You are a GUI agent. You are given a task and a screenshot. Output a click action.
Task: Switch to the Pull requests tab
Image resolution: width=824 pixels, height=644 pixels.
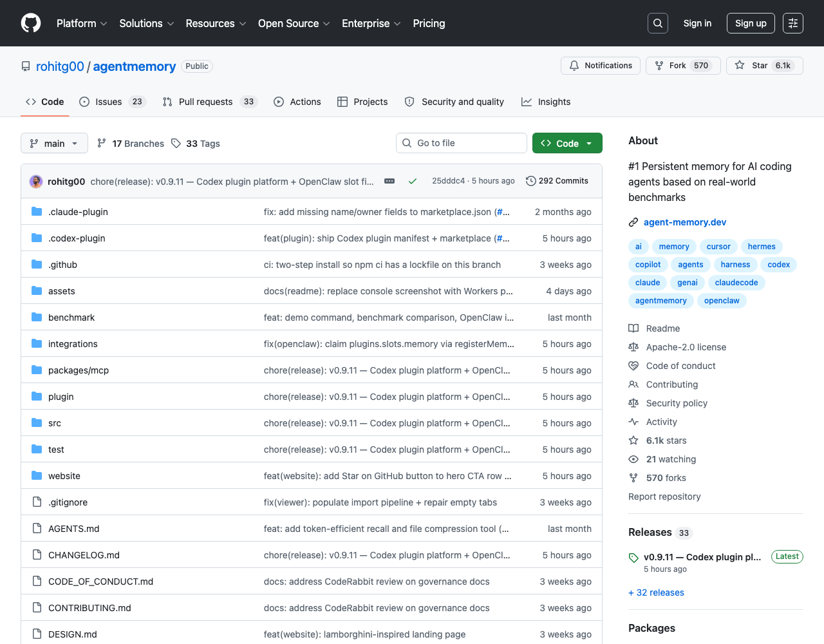(x=210, y=102)
